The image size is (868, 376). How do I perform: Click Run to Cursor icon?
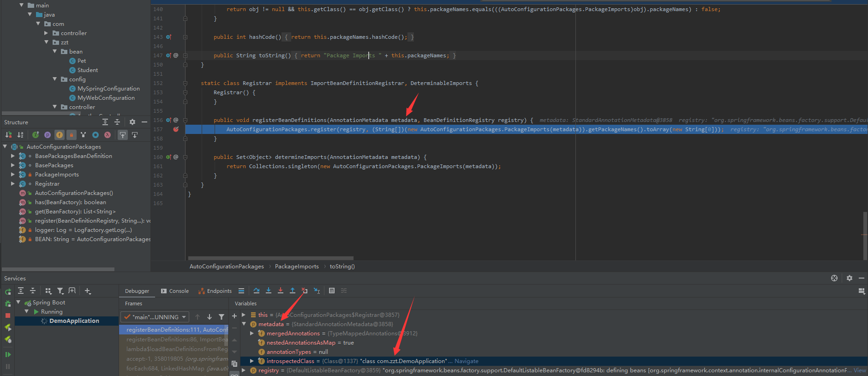click(x=317, y=291)
